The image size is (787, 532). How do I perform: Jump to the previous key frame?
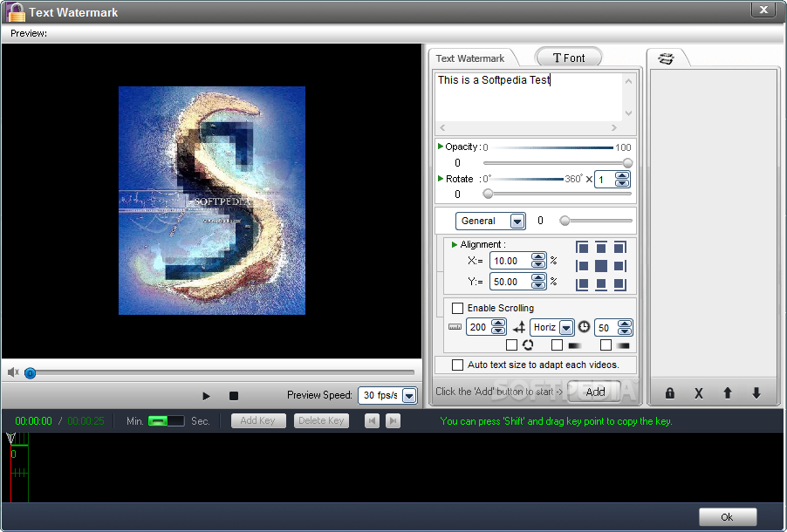[x=372, y=420]
